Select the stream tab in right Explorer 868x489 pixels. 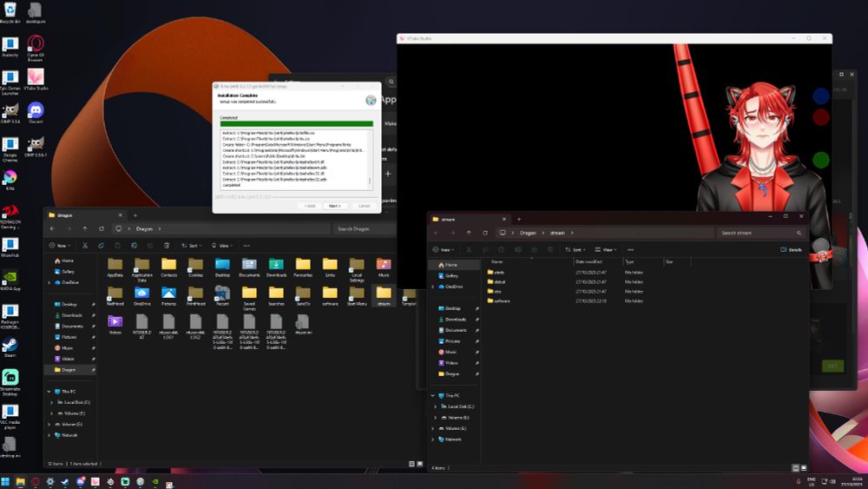[x=469, y=219]
